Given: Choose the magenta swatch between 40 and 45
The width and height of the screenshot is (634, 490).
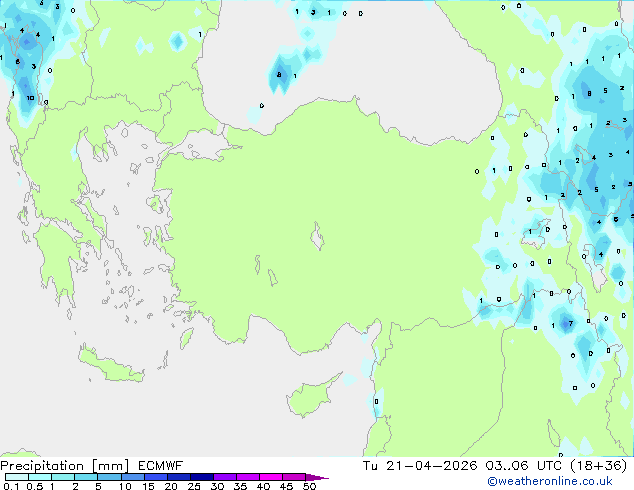Looking at the screenshot, I should pyautogui.click(x=271, y=477).
